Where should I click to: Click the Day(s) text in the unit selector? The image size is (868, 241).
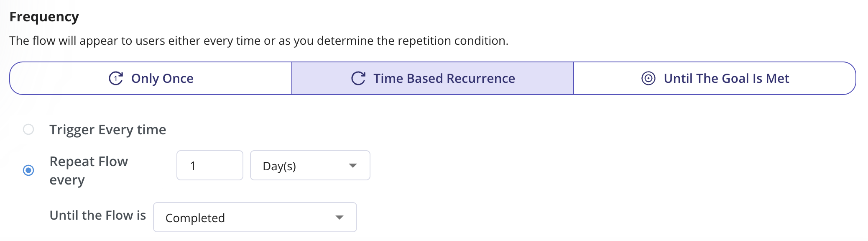pyautogui.click(x=279, y=166)
